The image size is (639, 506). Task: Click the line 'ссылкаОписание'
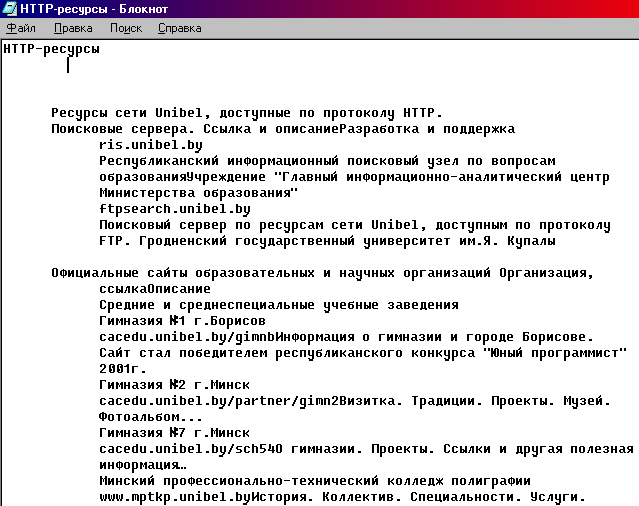(x=155, y=289)
